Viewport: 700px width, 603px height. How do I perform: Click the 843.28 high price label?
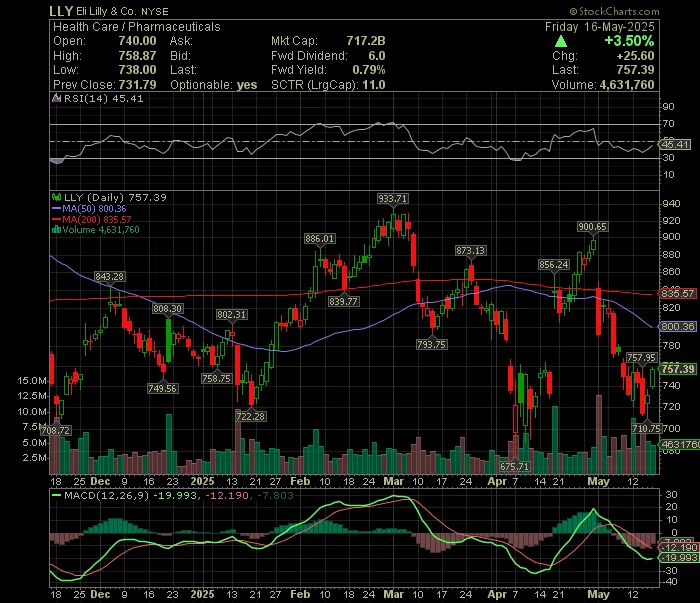109,277
